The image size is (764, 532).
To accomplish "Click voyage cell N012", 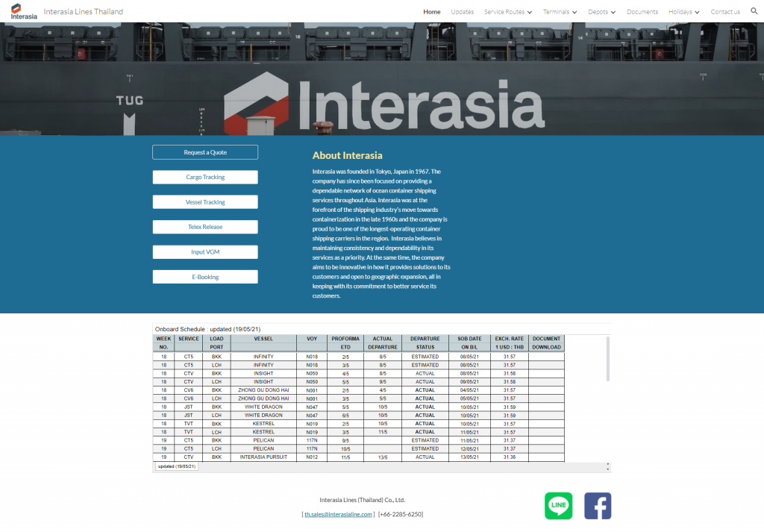I will (312, 457).
